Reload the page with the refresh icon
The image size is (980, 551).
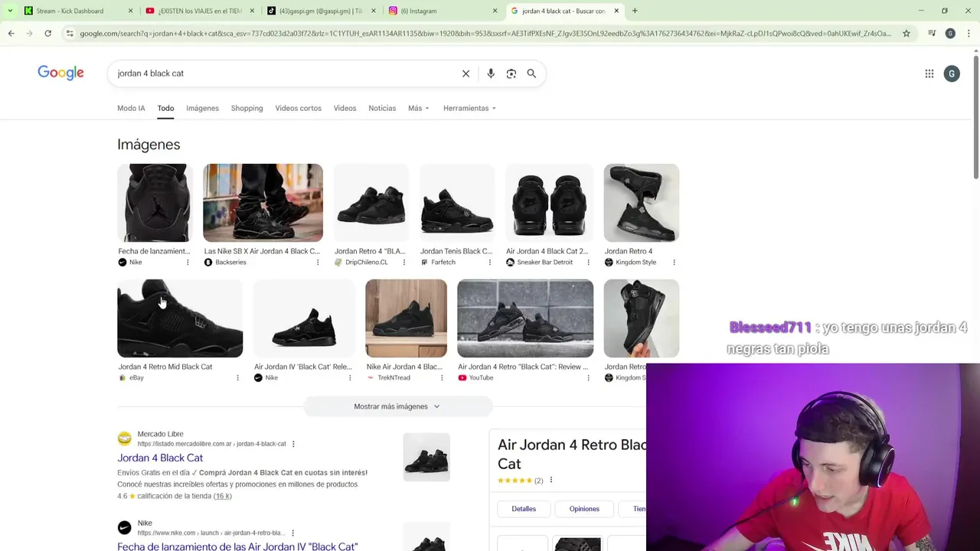[47, 33]
